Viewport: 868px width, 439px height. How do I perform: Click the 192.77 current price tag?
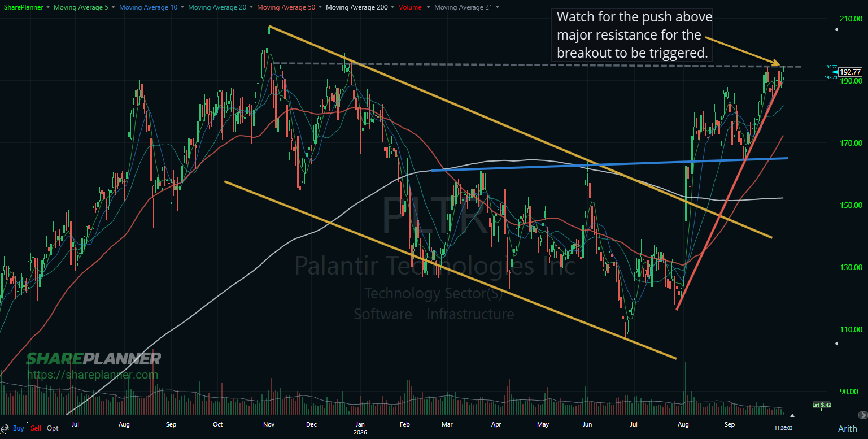click(x=849, y=72)
